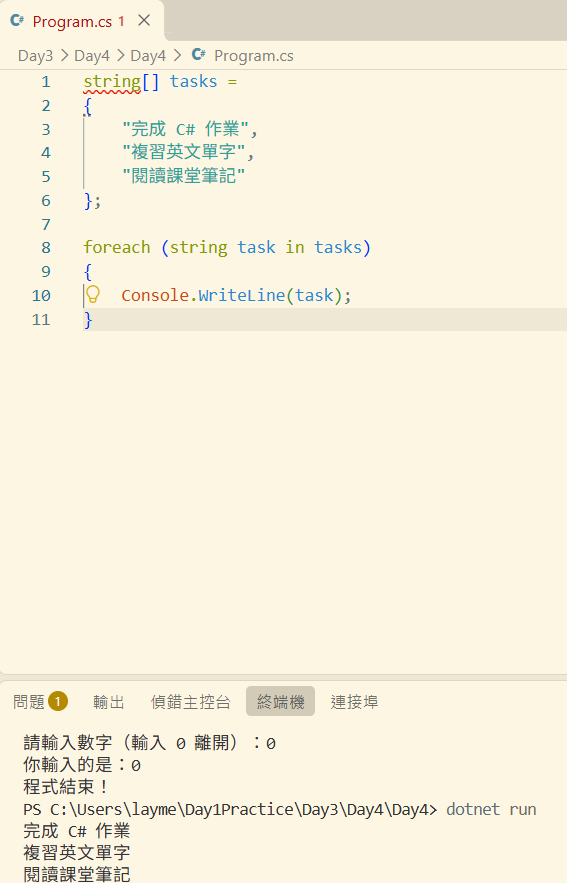The image size is (567, 883).
Task: Click the C# file icon on the tab
Action: (x=17, y=21)
